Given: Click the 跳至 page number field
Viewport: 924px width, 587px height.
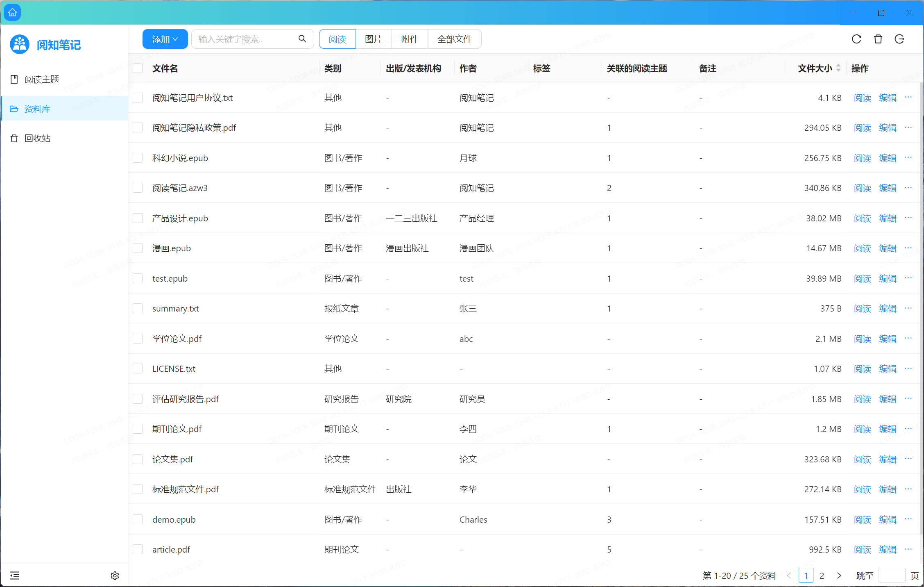Looking at the screenshot, I should tap(892, 576).
